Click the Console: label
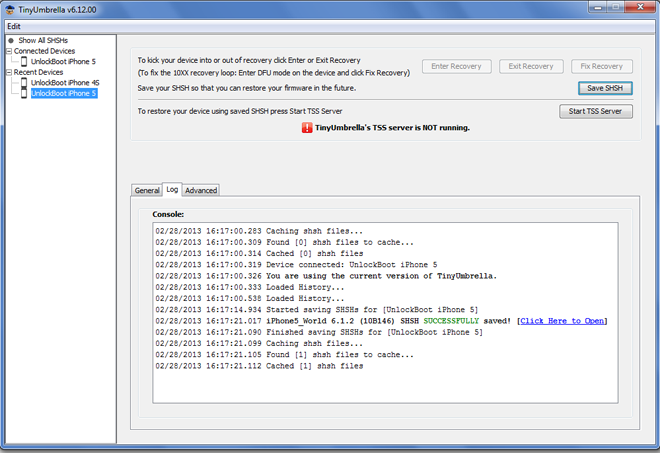Viewport: 660px width, 453px height. (168, 214)
